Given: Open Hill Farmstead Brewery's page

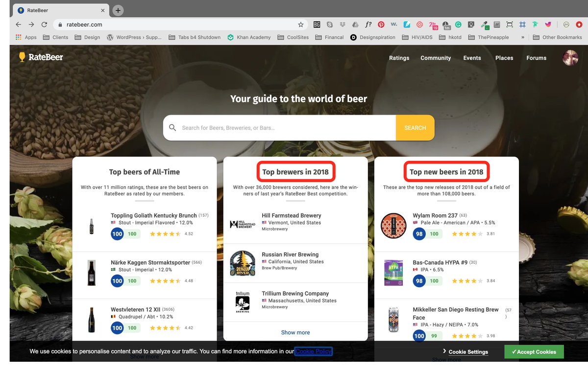Looking at the screenshot, I should coord(292,216).
